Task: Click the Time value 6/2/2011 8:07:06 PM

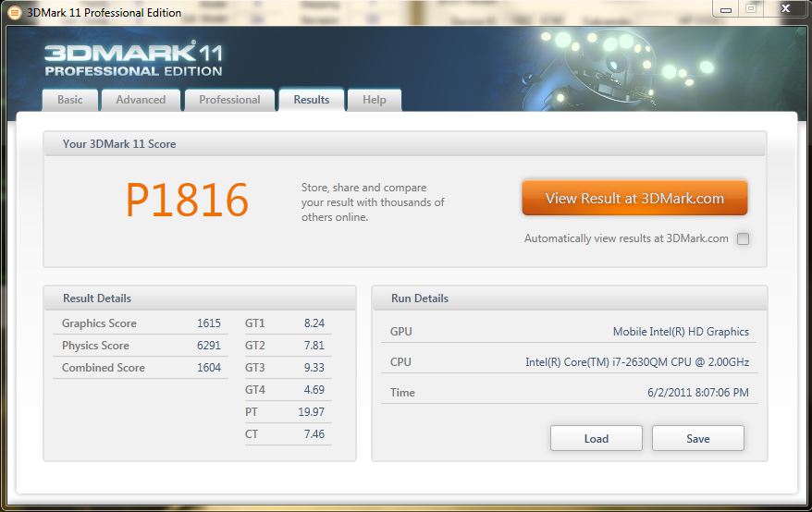Action: [698, 393]
